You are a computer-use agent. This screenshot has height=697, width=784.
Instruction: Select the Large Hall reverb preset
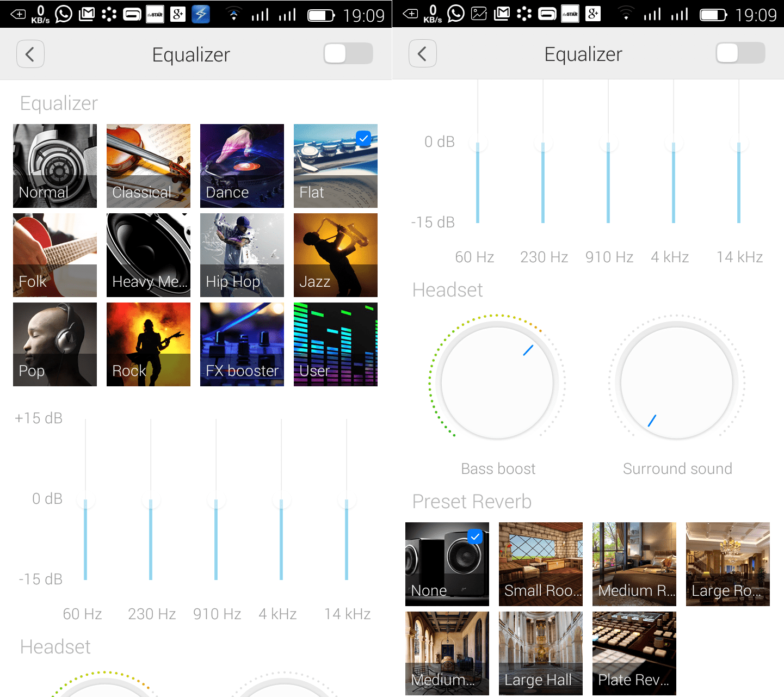pyautogui.click(x=541, y=653)
